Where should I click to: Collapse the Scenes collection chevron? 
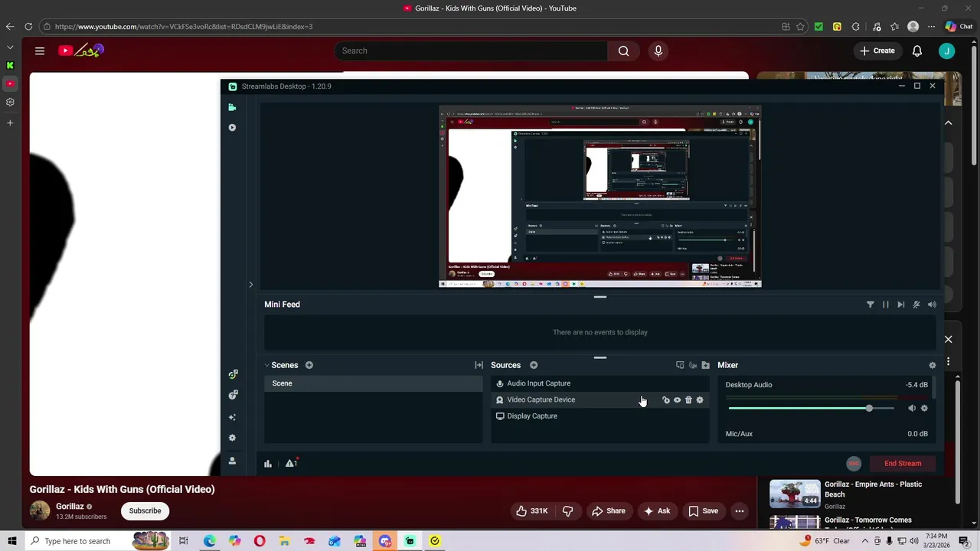[266, 365]
